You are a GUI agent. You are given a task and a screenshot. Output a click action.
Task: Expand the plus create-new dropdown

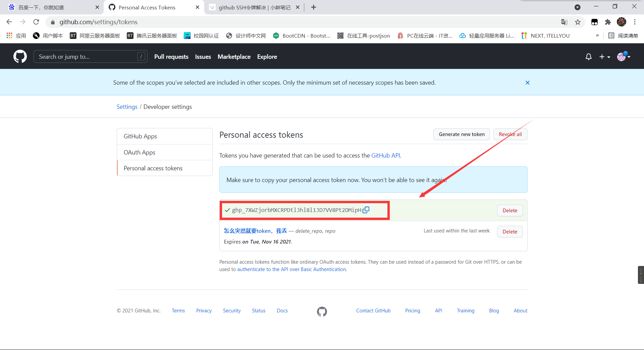(x=605, y=57)
